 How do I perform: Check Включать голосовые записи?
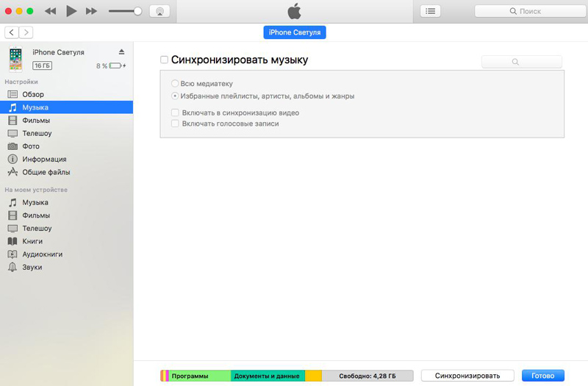click(x=175, y=124)
